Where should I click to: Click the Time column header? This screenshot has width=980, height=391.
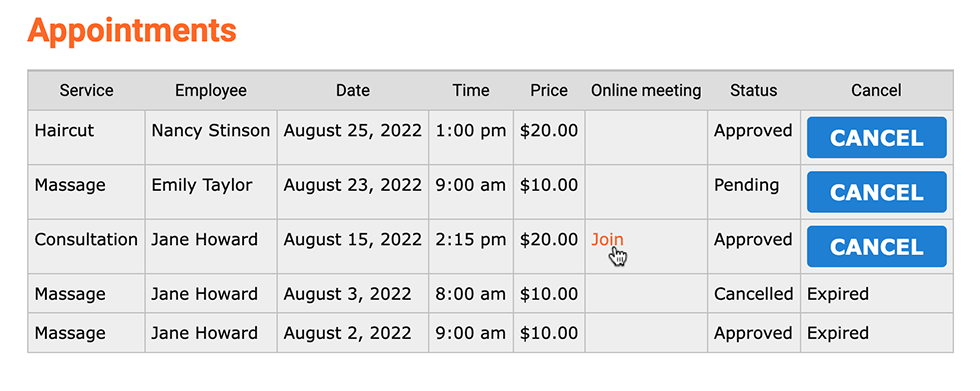click(471, 91)
